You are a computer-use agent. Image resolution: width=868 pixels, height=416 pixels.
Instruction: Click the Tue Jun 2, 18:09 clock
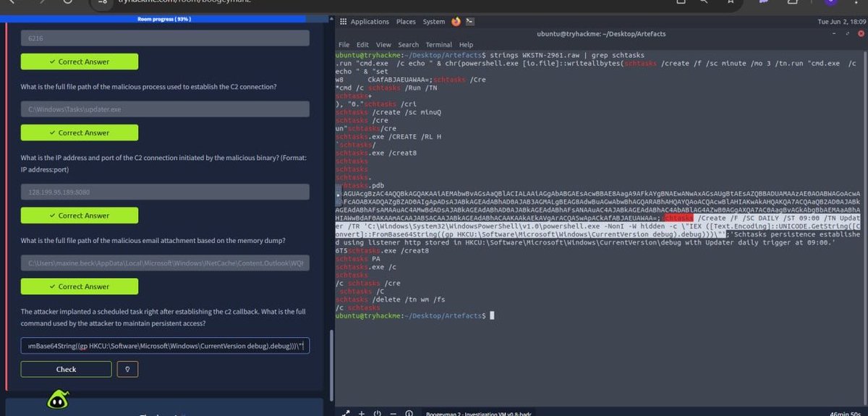tap(841, 22)
